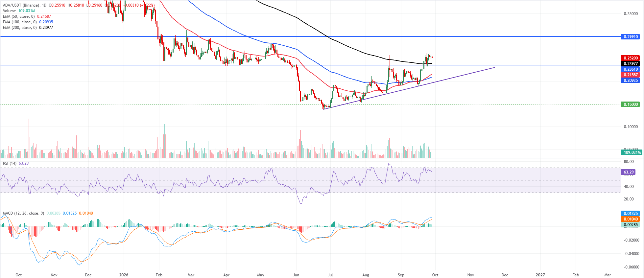Image resolution: width=644 pixels, height=278 pixels.
Task: Select the EMA (200, close, 0) legend entry
Action: point(28,28)
